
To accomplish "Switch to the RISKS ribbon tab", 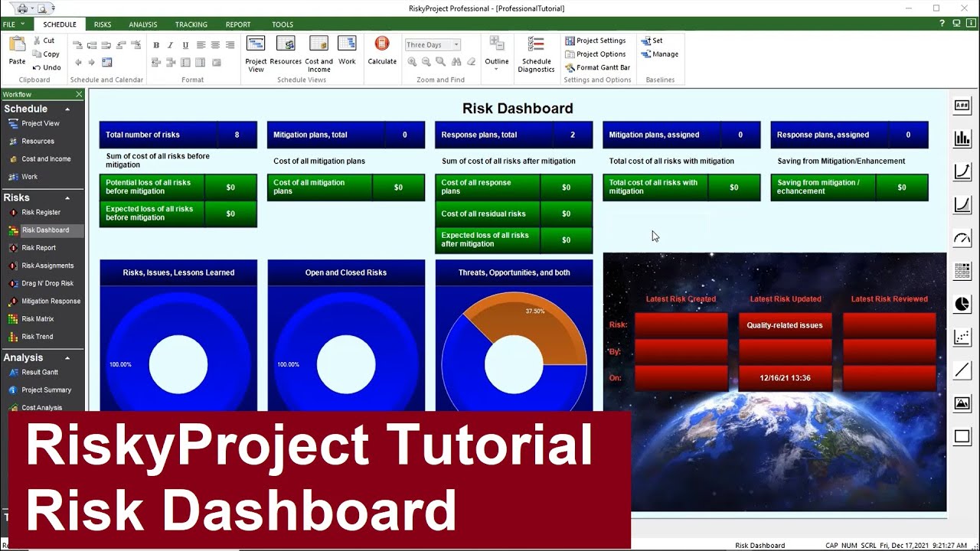I will pos(103,24).
